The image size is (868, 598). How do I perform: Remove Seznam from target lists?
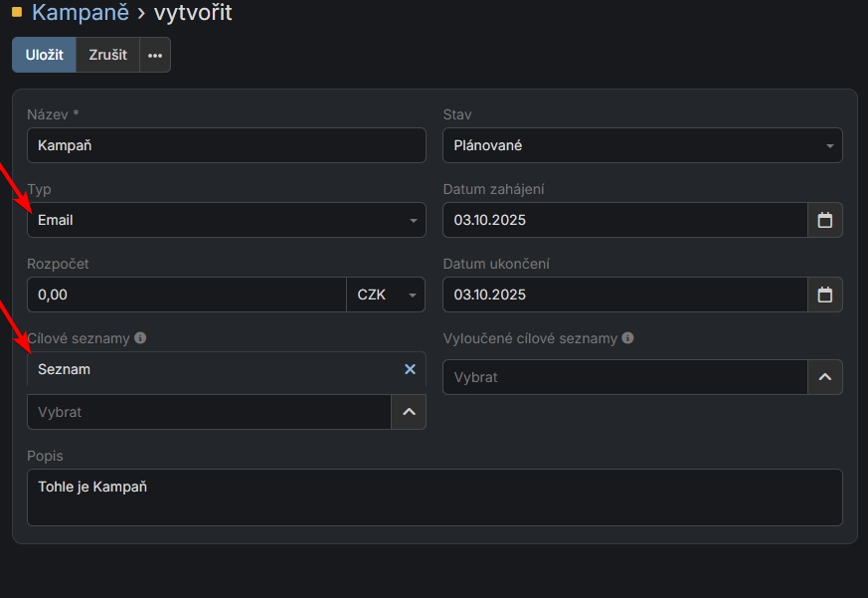point(410,369)
